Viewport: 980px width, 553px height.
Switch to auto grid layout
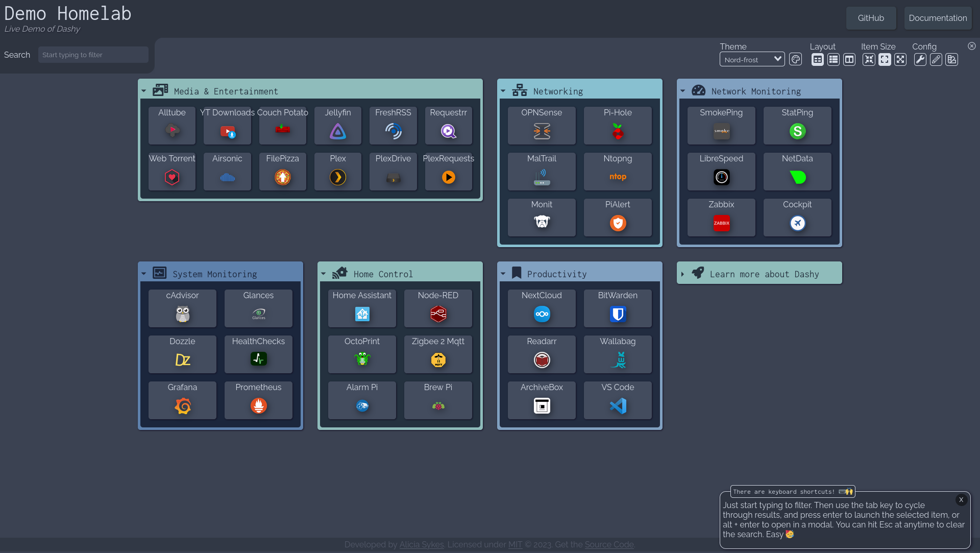(818, 60)
